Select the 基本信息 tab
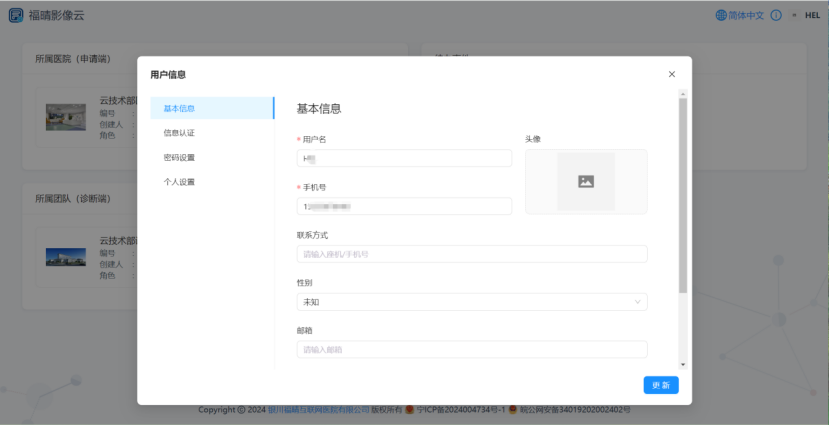This screenshot has width=830, height=426. [180, 108]
